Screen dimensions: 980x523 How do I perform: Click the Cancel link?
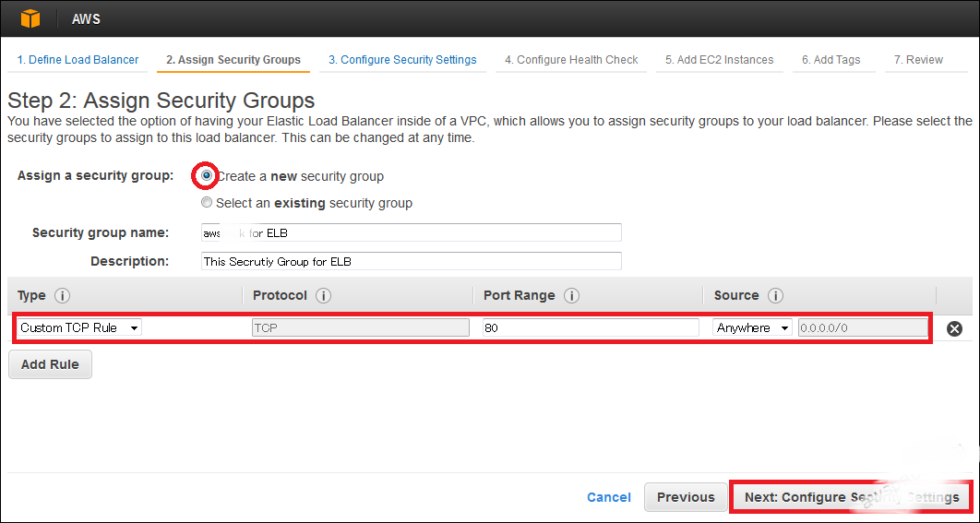(609, 497)
